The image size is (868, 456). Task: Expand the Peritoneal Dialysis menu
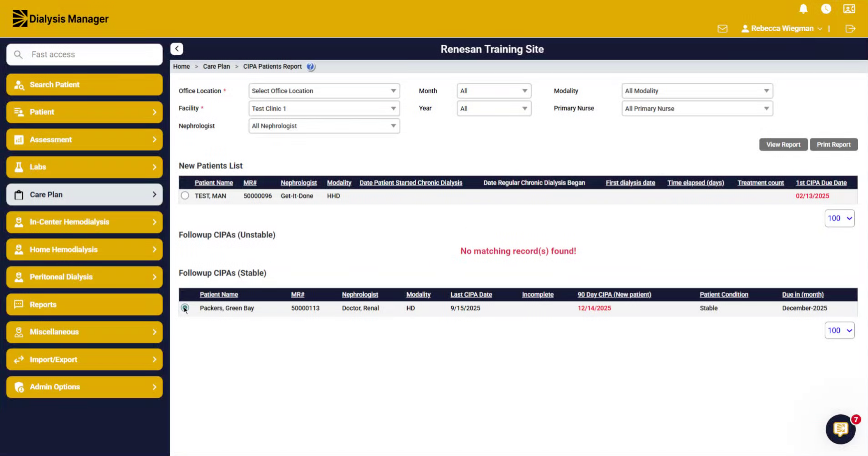click(84, 277)
